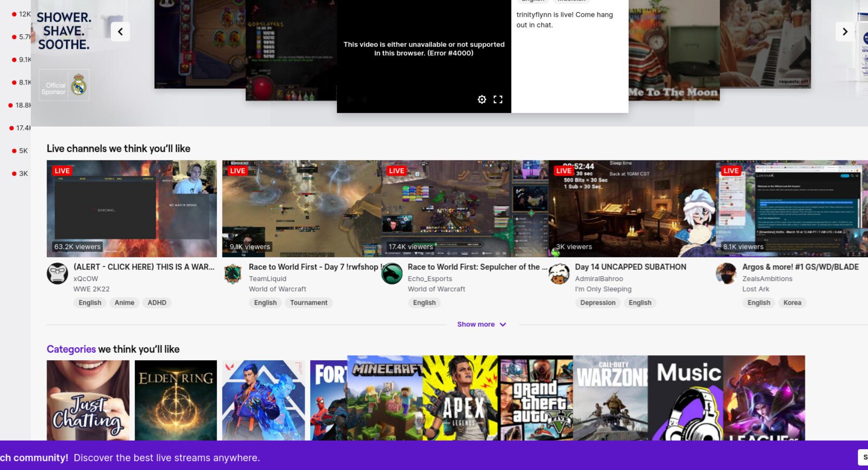The height and width of the screenshot is (470, 868).
Task: Expand Show more live channels
Action: click(x=481, y=324)
